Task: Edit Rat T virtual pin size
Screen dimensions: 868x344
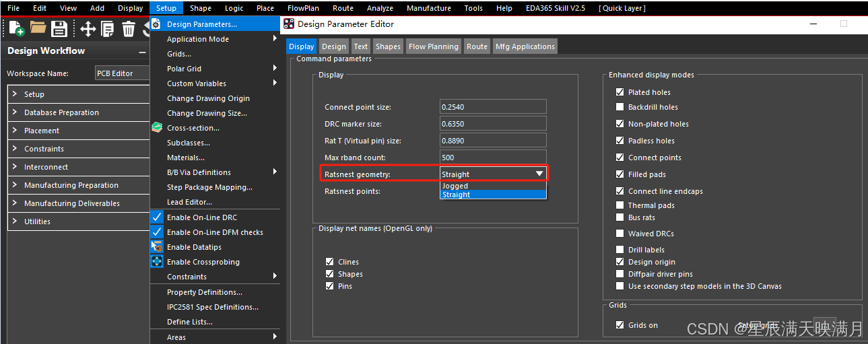Action: [493, 141]
